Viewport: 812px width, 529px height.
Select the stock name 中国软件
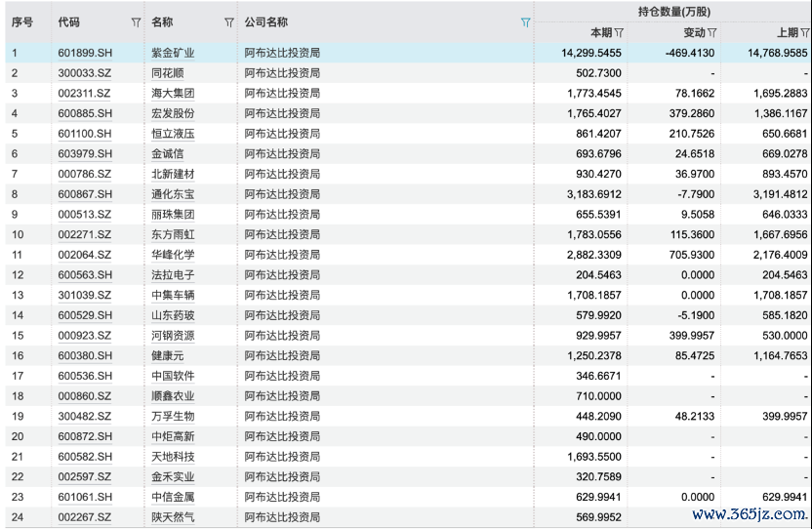(x=173, y=376)
